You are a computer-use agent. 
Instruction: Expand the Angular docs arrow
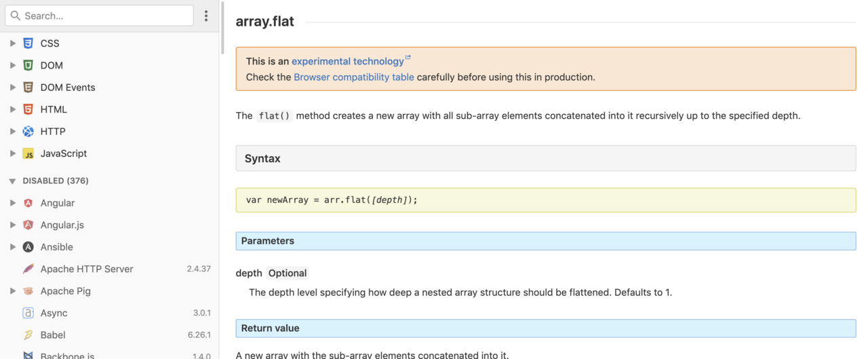(12, 203)
